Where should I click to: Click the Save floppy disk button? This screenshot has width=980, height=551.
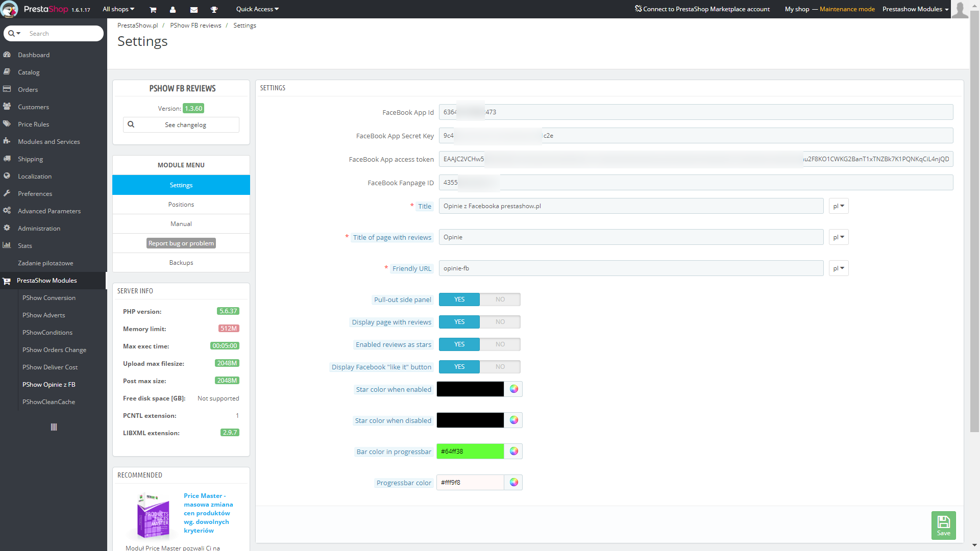pos(943,525)
